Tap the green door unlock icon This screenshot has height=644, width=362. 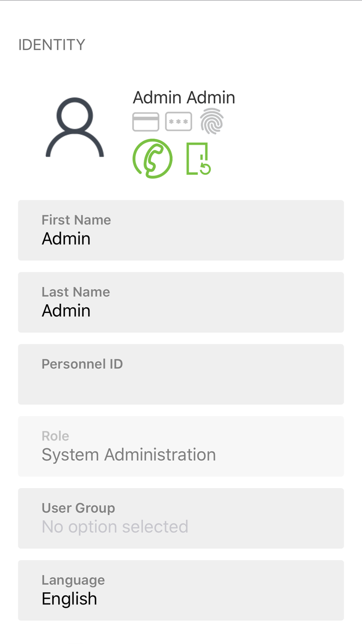[198, 159]
